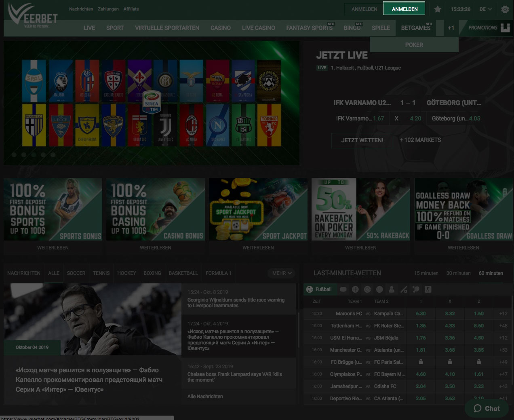
Task: Select volleyball sport filter icon
Action: pos(379,289)
